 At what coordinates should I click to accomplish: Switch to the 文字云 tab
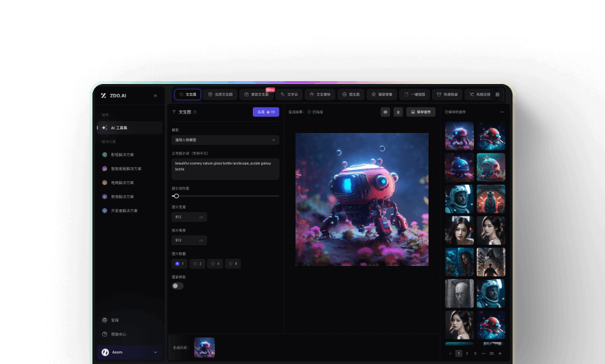[290, 94]
